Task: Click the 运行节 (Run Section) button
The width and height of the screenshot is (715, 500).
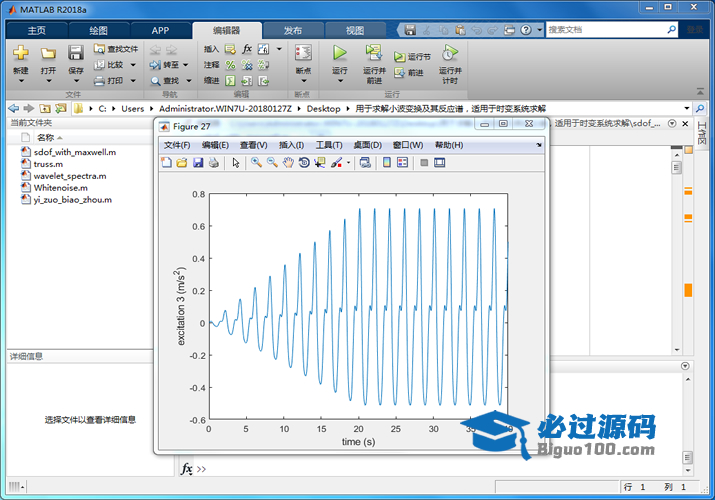Action: pos(412,57)
